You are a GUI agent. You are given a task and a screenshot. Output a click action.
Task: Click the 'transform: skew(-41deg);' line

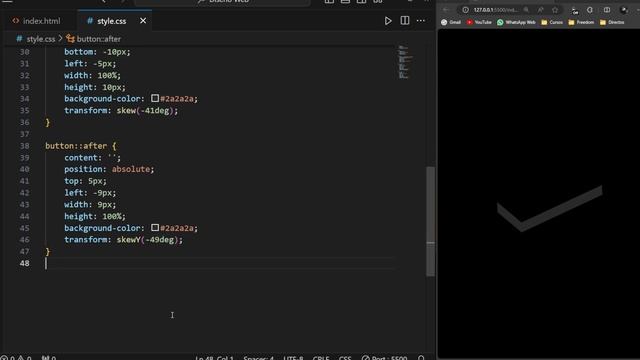click(121, 111)
